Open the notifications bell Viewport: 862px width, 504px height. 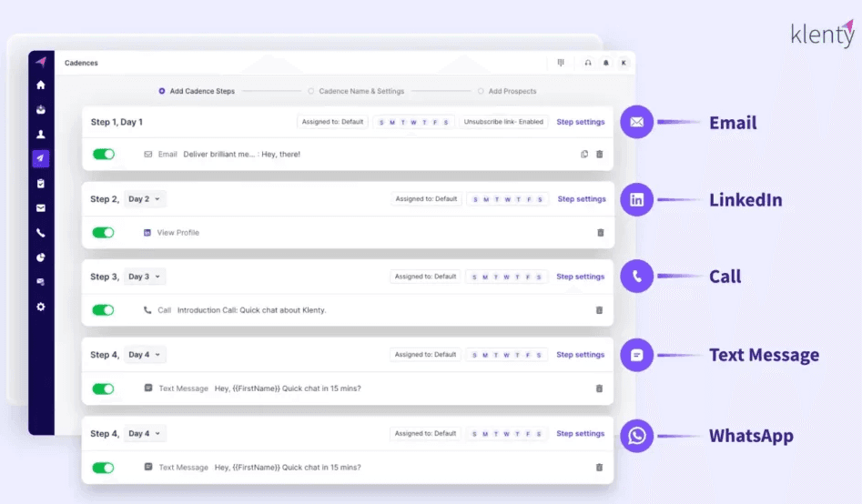(x=606, y=63)
